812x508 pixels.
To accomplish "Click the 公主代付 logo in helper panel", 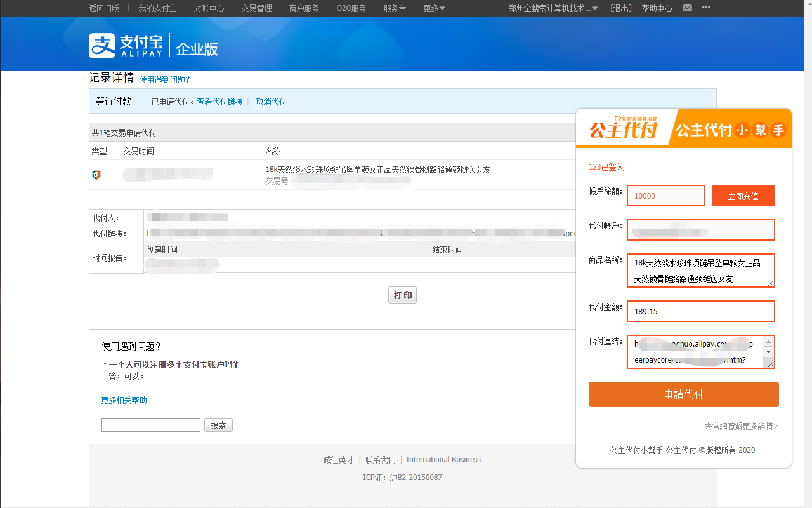I will (x=624, y=130).
